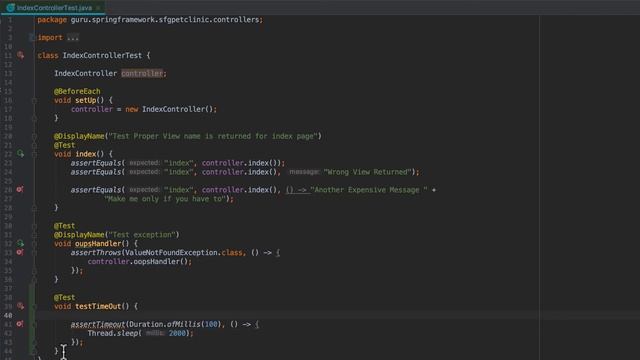Image resolution: width=640 pixels, height=360 pixels.
Task: Click the 'import' keyword
Action: click(x=50, y=38)
